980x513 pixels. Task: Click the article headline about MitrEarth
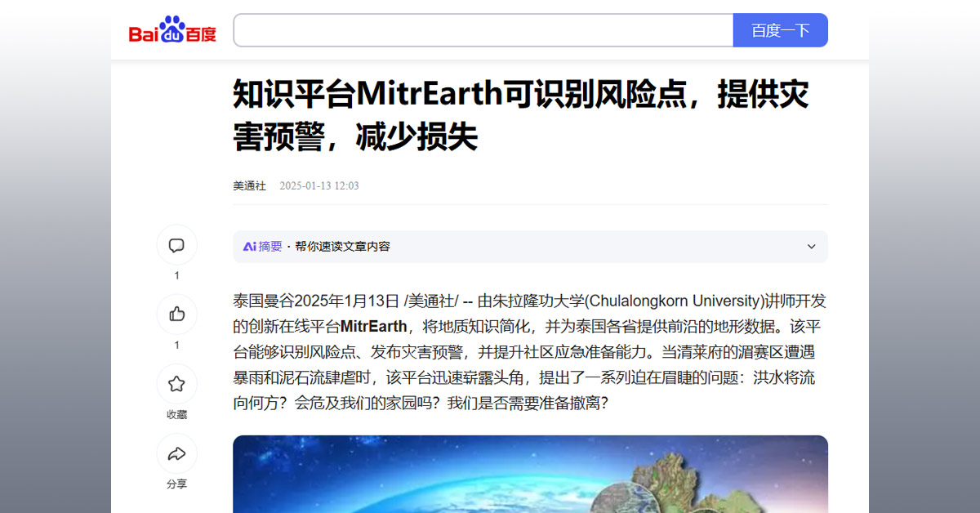521,116
